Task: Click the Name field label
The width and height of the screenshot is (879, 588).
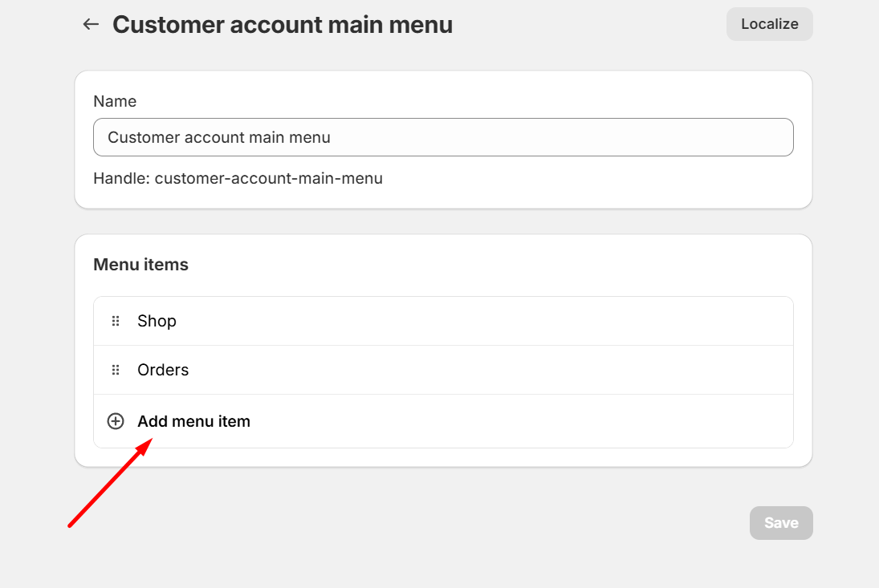Action: pyautogui.click(x=115, y=101)
